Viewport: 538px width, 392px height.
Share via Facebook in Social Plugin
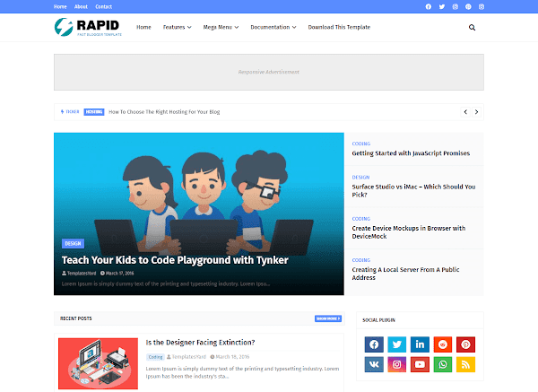[374, 344]
